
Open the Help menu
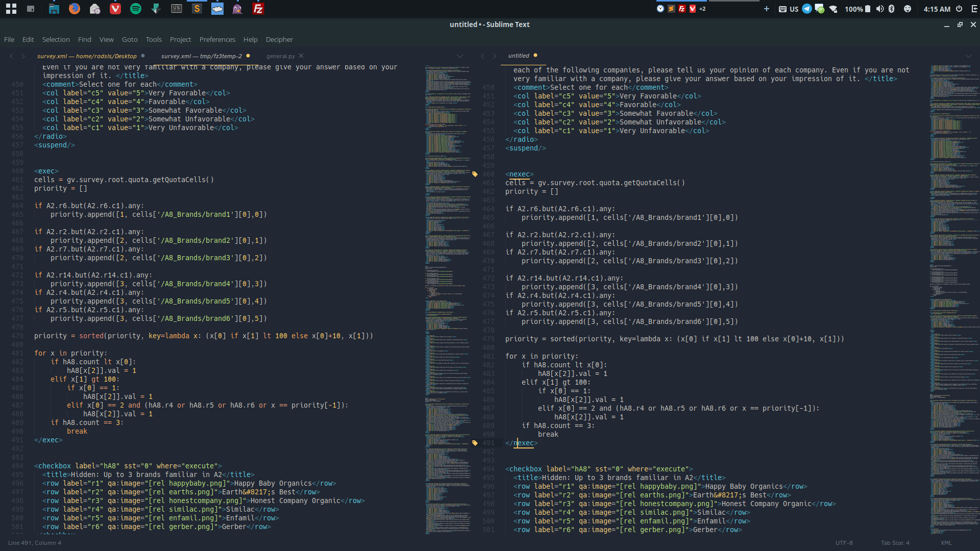[x=250, y=39]
